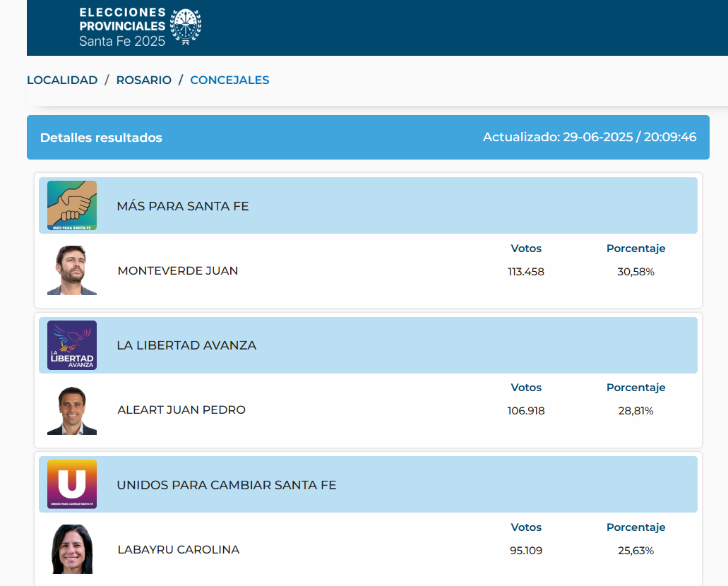The height and width of the screenshot is (586, 728).
Task: Click the Santa Fe provincial coat of arms
Action: (x=186, y=27)
